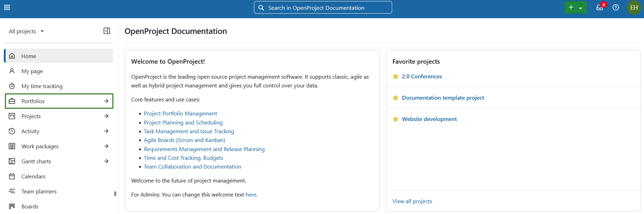
Task: Unfavorite 2.0 Conferences via its star
Action: coord(396,76)
